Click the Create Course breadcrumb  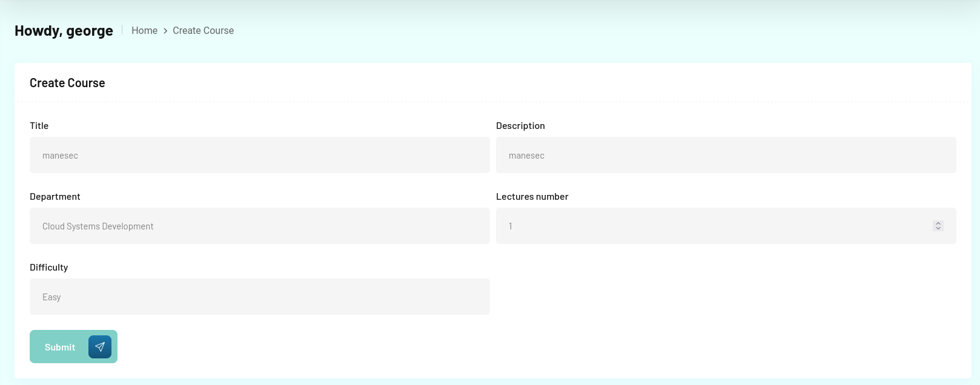pos(203,30)
